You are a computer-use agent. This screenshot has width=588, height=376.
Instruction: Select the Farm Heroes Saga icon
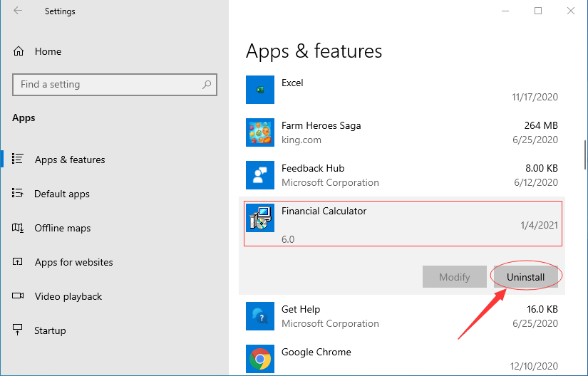tap(260, 132)
